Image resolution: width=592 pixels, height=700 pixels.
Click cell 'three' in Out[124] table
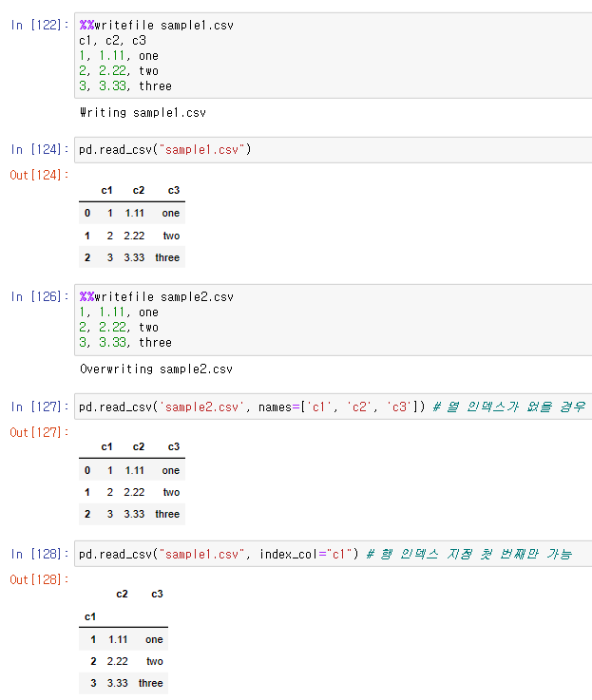coord(167,257)
